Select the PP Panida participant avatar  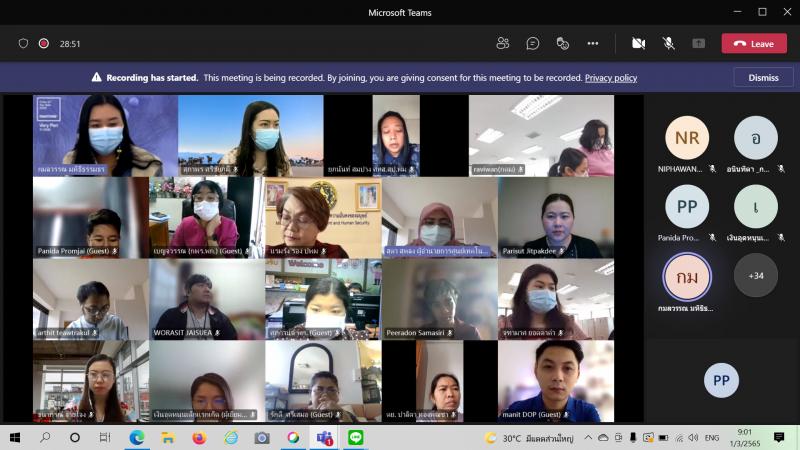687,207
